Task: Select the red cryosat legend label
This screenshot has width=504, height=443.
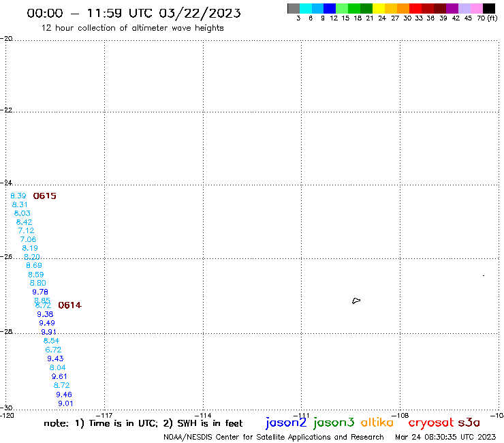Action: (x=431, y=423)
